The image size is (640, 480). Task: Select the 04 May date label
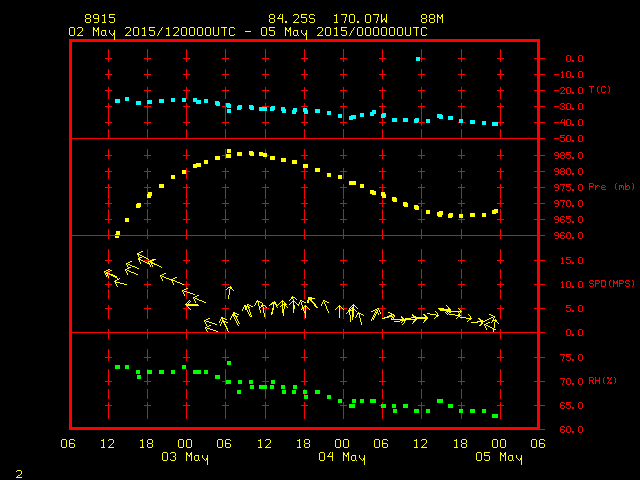pyautogui.click(x=342, y=457)
